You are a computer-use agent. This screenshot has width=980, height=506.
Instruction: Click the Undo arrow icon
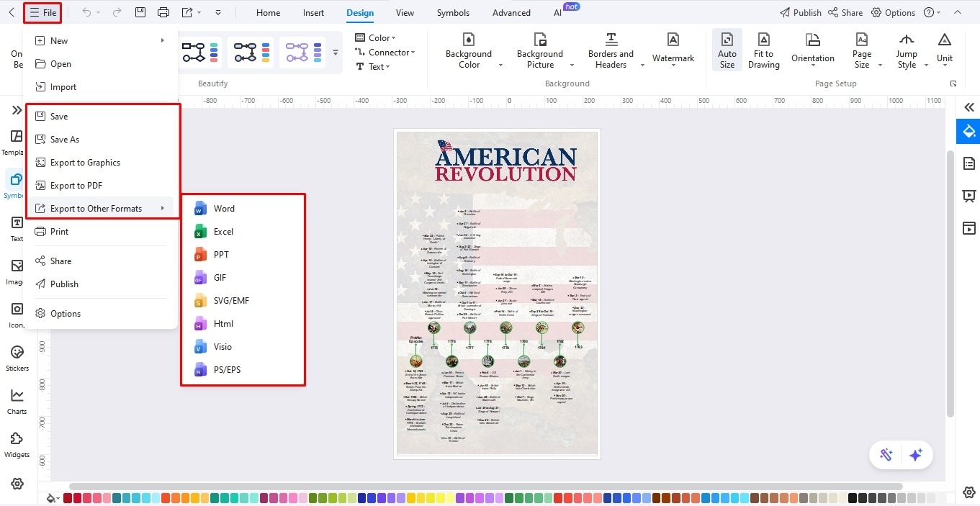(x=86, y=12)
